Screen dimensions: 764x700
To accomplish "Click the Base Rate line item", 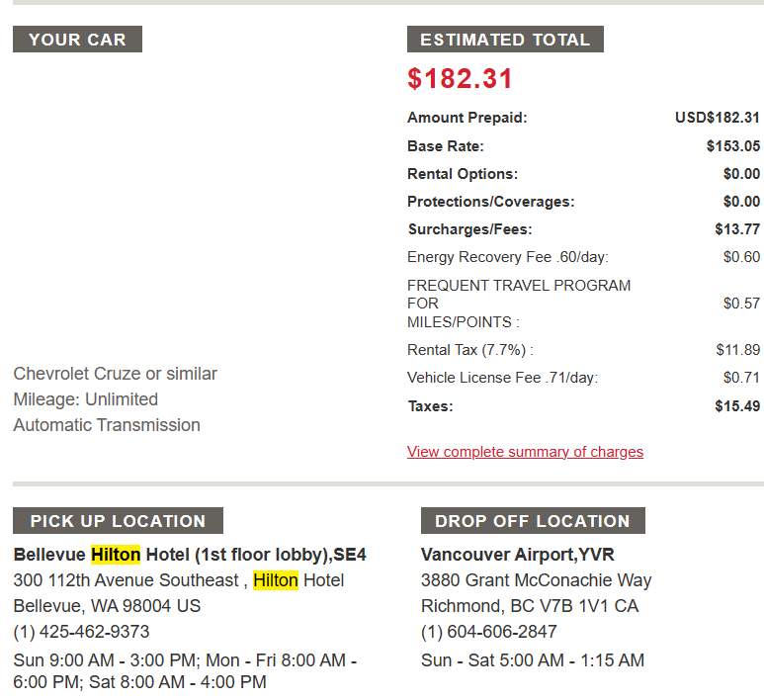I will [x=583, y=146].
